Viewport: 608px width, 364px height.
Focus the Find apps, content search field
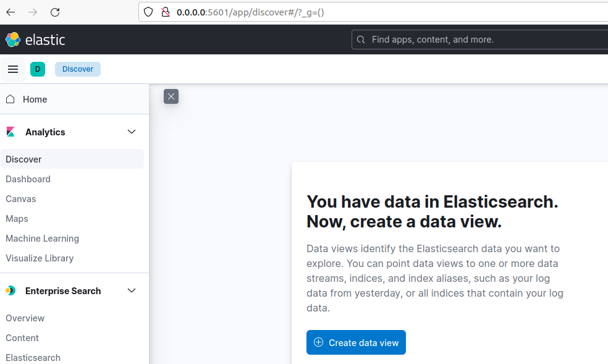coord(479,40)
